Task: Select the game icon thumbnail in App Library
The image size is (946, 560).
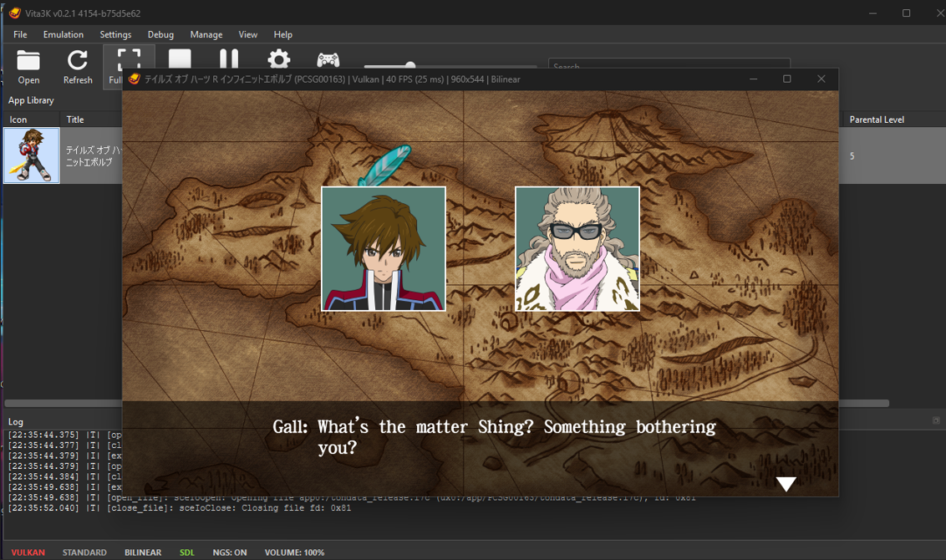Action: 32,155
